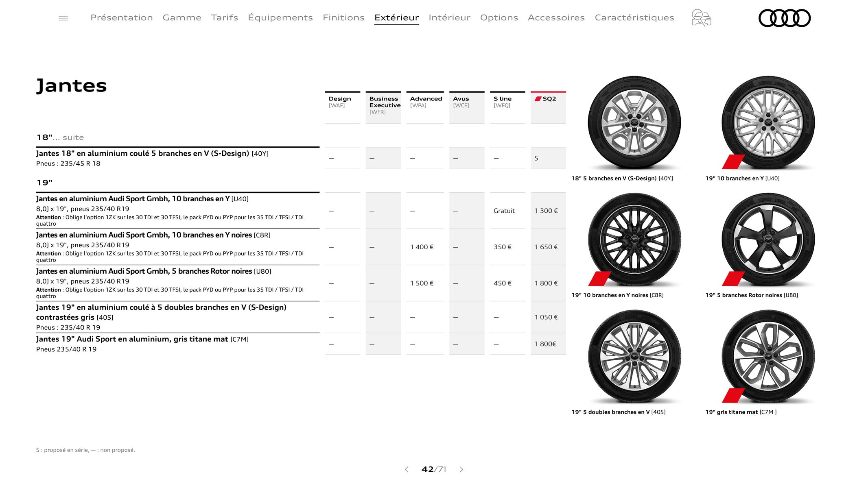Image resolution: width=868 pixels, height=488 pixels.
Task: Click the page counter 42/71
Action: tap(434, 469)
